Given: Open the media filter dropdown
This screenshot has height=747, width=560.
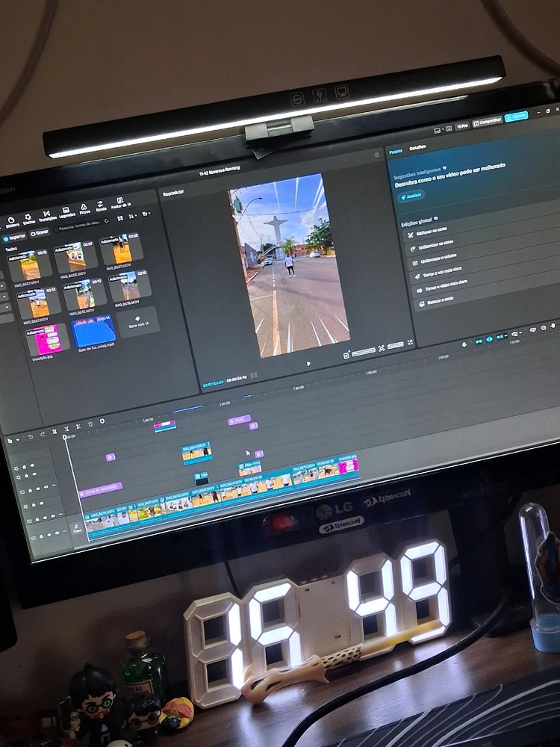Looking at the screenshot, I should click(146, 214).
